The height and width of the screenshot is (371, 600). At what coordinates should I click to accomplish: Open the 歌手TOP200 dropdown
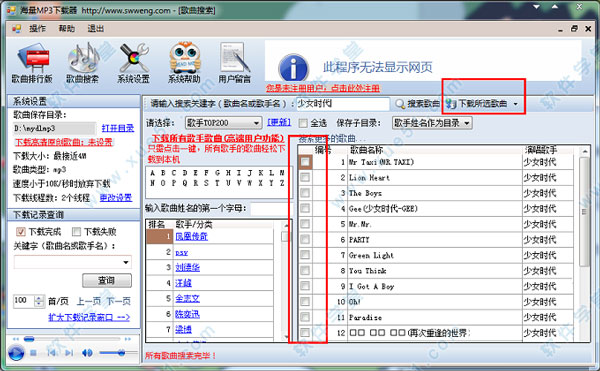coord(223,123)
